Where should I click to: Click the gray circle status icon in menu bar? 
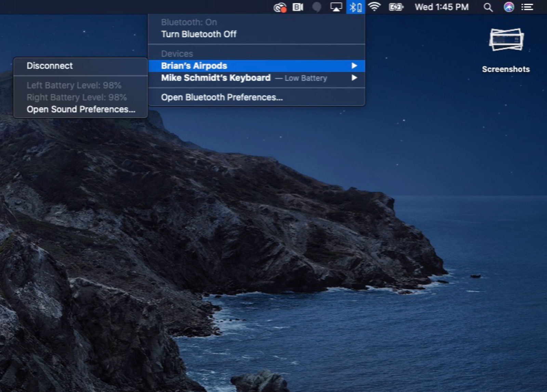(x=317, y=7)
